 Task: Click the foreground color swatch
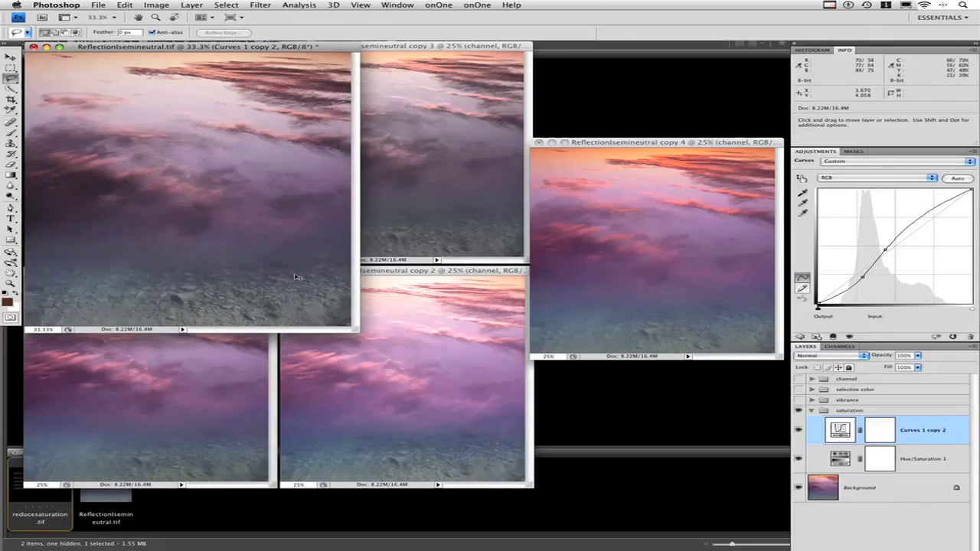click(x=8, y=303)
